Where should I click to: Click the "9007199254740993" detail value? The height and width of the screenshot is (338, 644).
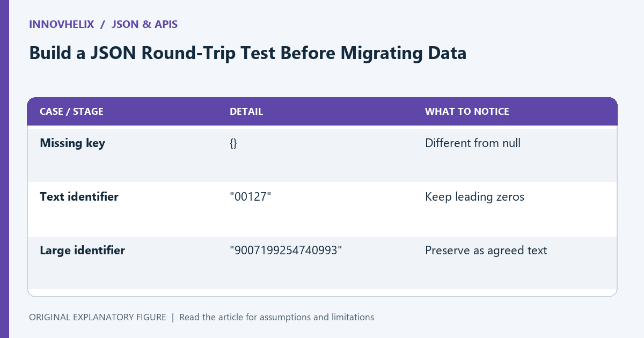click(x=286, y=251)
